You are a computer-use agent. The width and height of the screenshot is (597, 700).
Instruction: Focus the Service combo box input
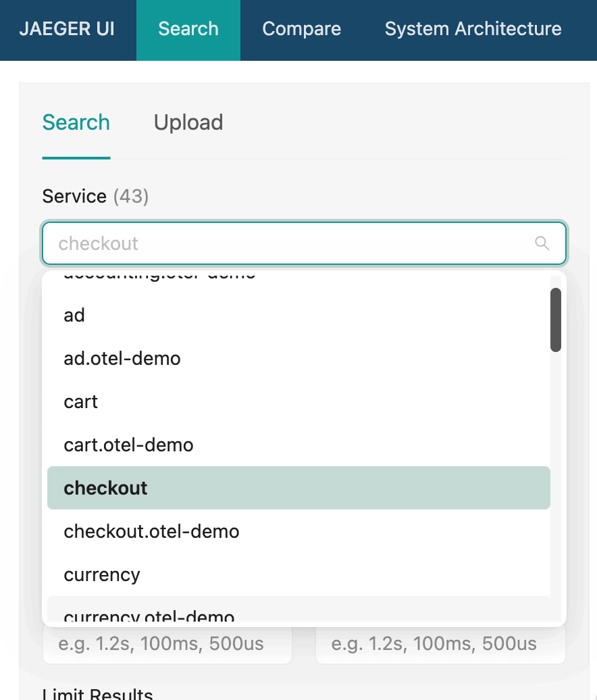[x=305, y=243]
